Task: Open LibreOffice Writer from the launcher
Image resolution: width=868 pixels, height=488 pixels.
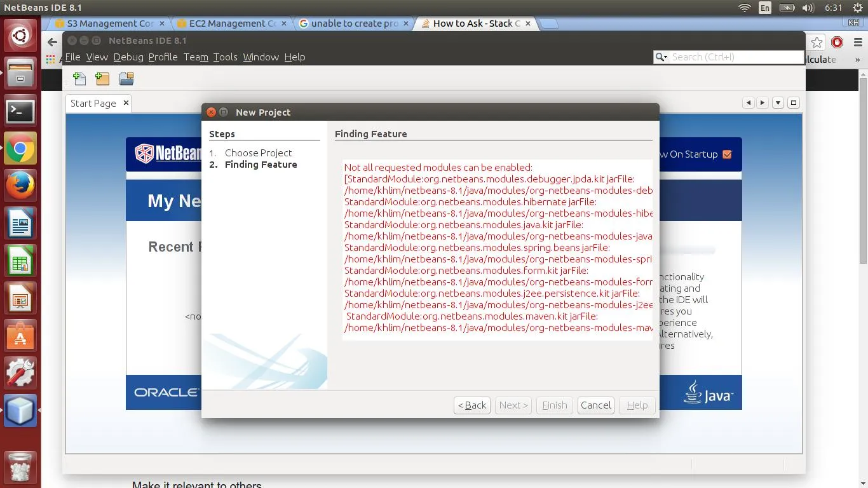Action: point(20,224)
